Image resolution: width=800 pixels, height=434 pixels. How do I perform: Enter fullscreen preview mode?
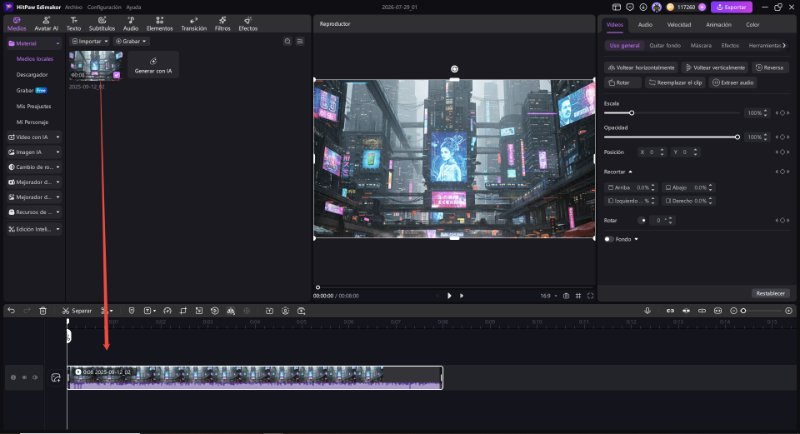(x=590, y=296)
